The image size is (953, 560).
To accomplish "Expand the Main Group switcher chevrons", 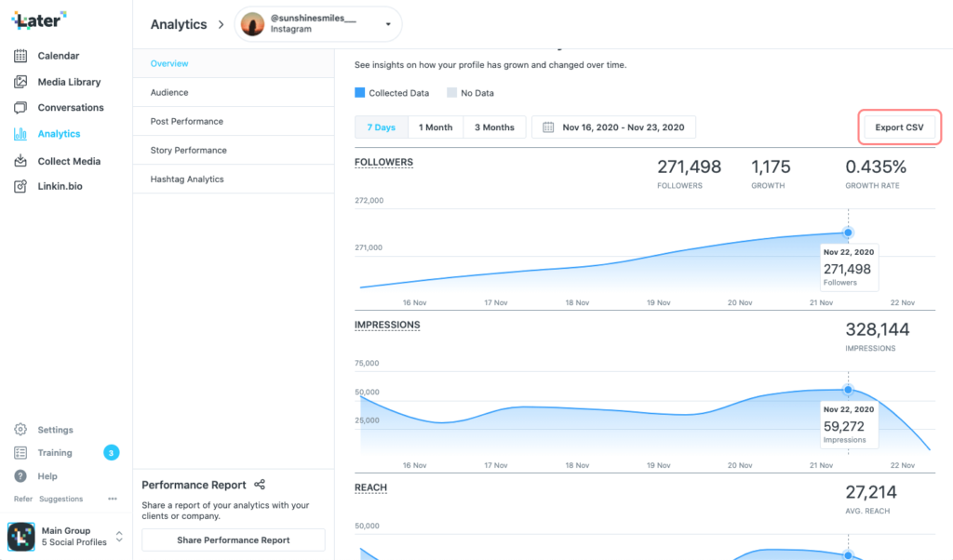I will coord(119,537).
